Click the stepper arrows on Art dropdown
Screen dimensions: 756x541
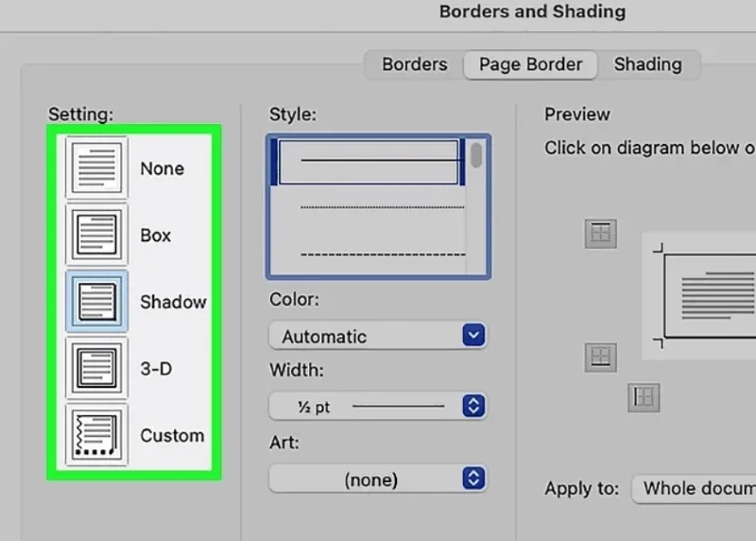click(473, 479)
